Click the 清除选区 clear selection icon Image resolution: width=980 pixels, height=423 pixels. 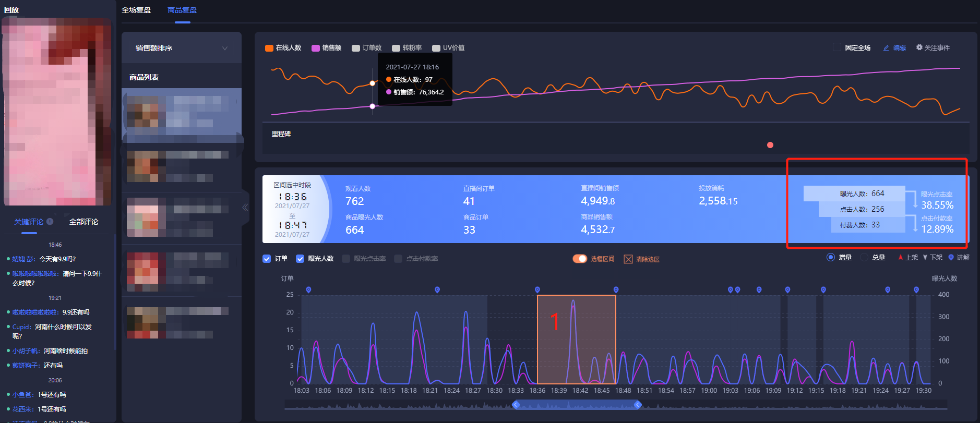click(x=628, y=259)
